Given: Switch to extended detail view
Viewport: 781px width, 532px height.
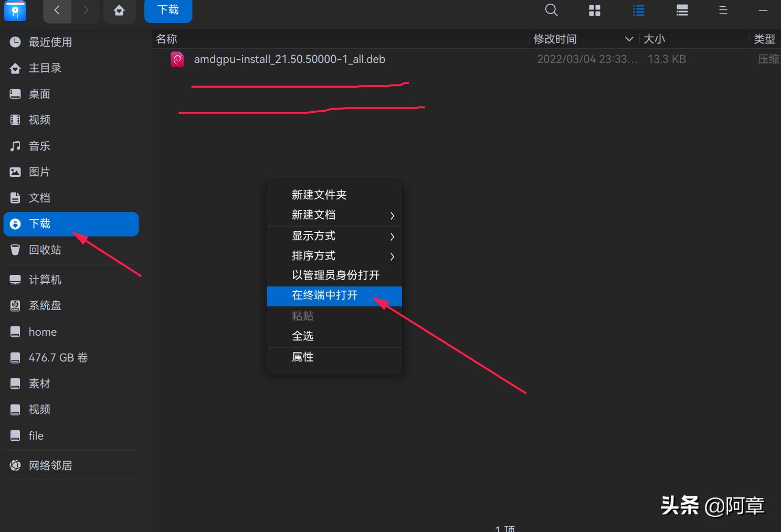Looking at the screenshot, I should click(x=682, y=10).
